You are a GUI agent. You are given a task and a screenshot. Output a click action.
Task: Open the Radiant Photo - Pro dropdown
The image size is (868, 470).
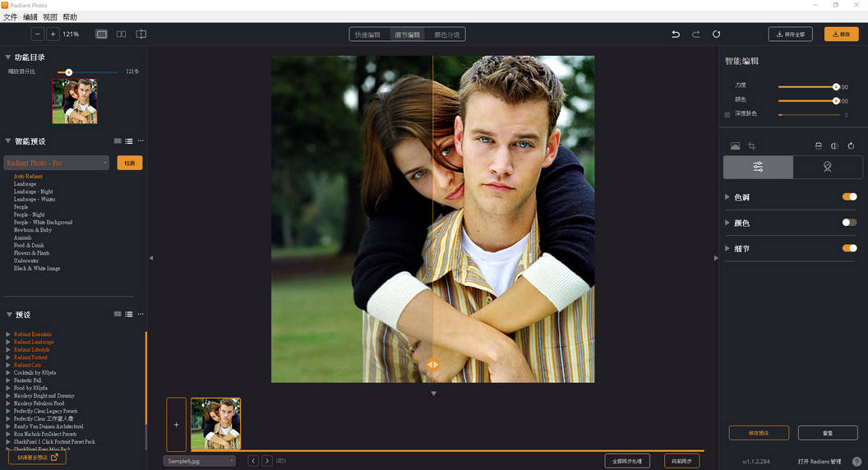[x=56, y=164]
